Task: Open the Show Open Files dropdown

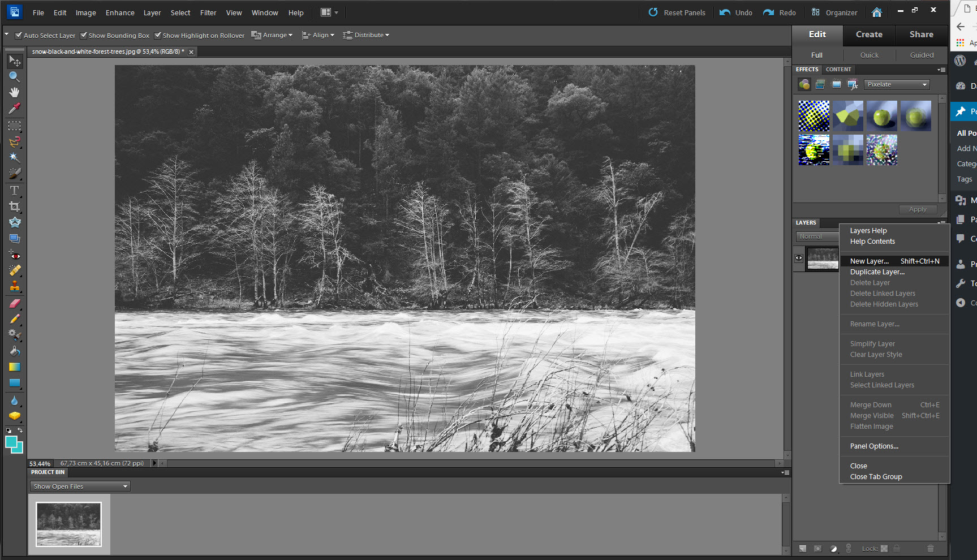Action: tap(80, 486)
